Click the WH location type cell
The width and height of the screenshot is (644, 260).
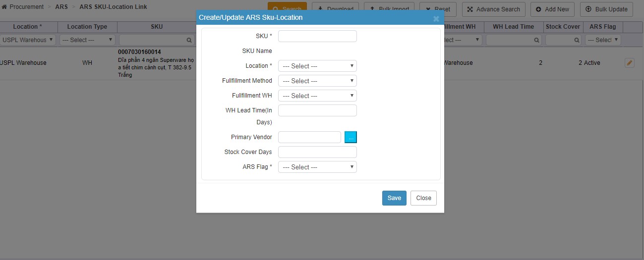point(87,63)
